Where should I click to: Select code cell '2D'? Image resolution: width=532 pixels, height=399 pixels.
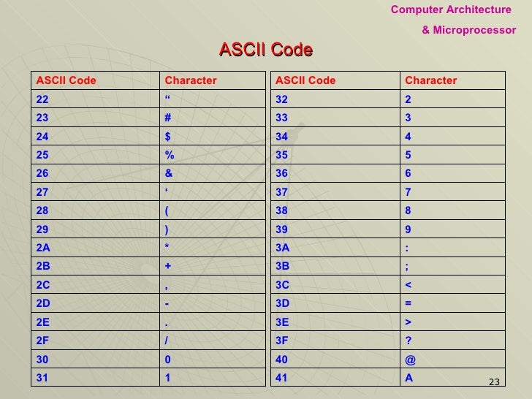pos(95,303)
